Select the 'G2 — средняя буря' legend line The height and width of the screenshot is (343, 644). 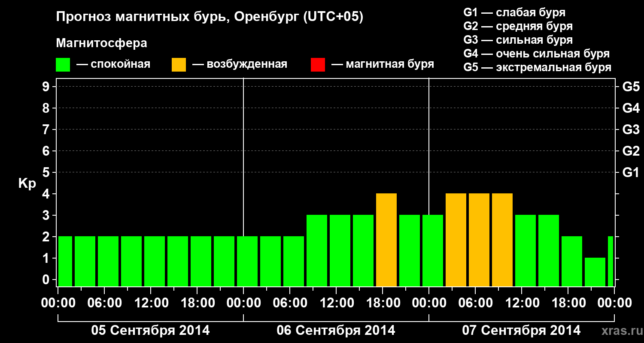pos(518,26)
